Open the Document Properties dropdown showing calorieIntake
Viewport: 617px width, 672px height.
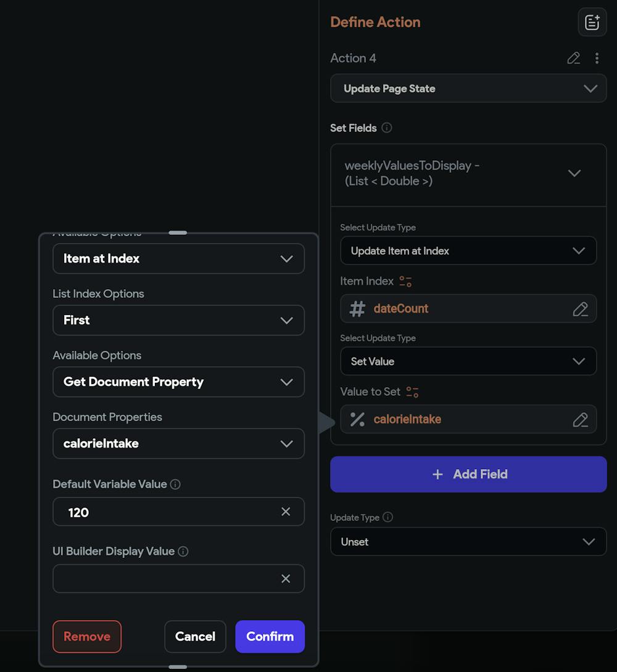(x=178, y=443)
